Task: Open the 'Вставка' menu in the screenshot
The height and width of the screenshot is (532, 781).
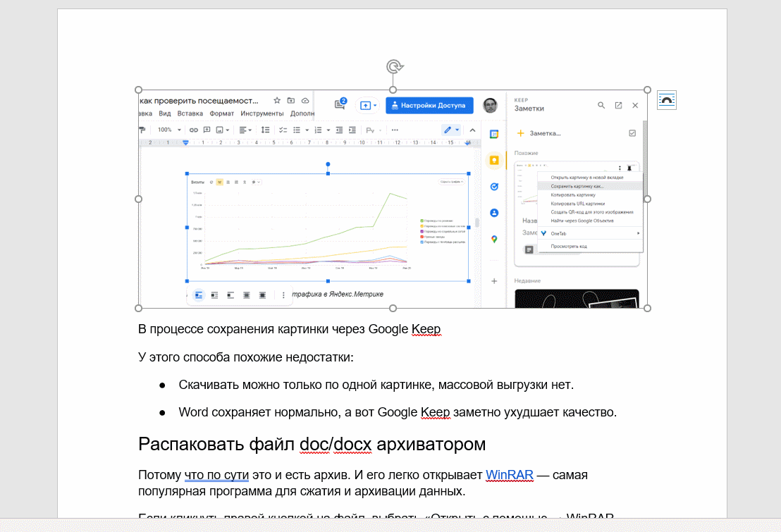Action: (190, 113)
